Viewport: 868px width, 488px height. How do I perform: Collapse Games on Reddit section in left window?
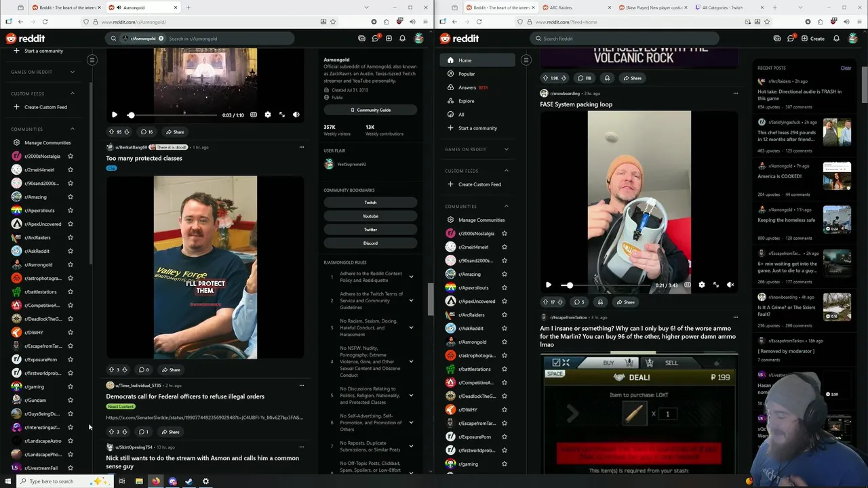[73, 72]
